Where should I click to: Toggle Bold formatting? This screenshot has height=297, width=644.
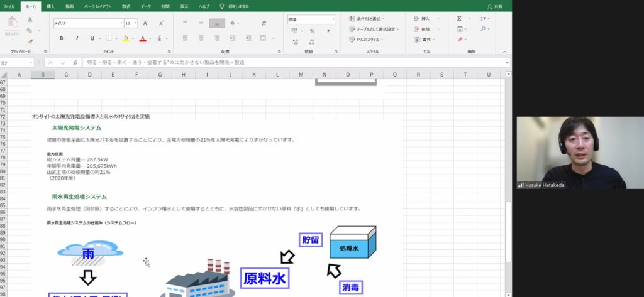click(62, 38)
